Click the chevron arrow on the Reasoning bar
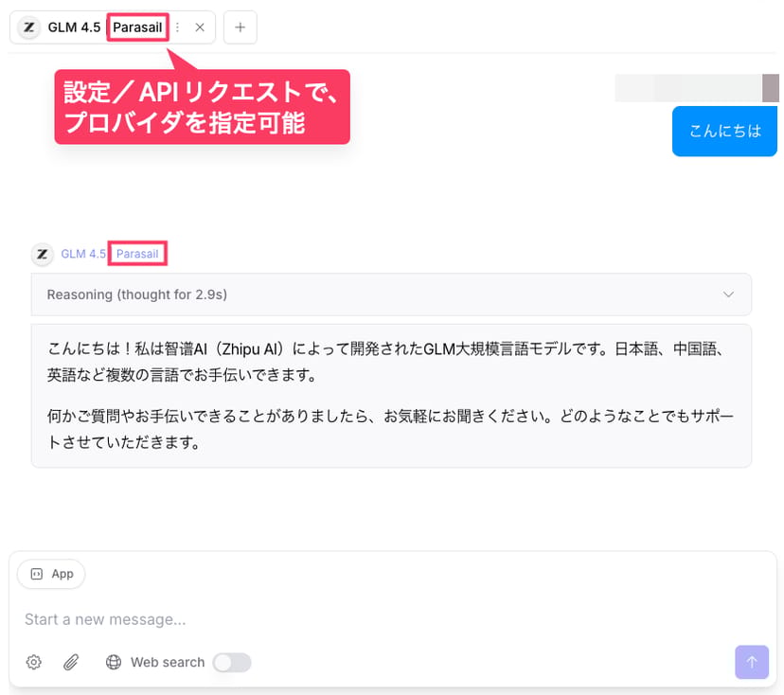The height and width of the screenshot is (695, 784). point(728,294)
